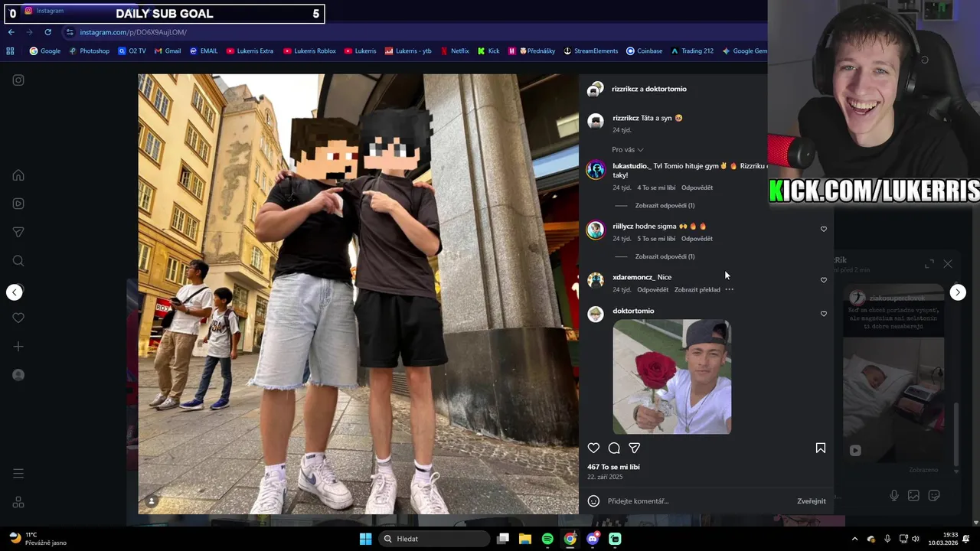Show replies under riillycz comment

click(665, 256)
